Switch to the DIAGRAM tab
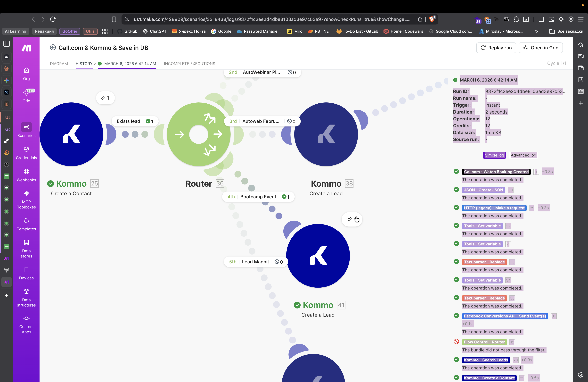The width and height of the screenshot is (588, 382). coord(59,64)
